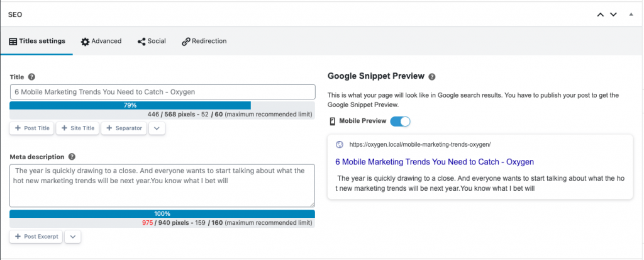Click the Meta description help icon
The image size is (644, 260).
tap(72, 157)
